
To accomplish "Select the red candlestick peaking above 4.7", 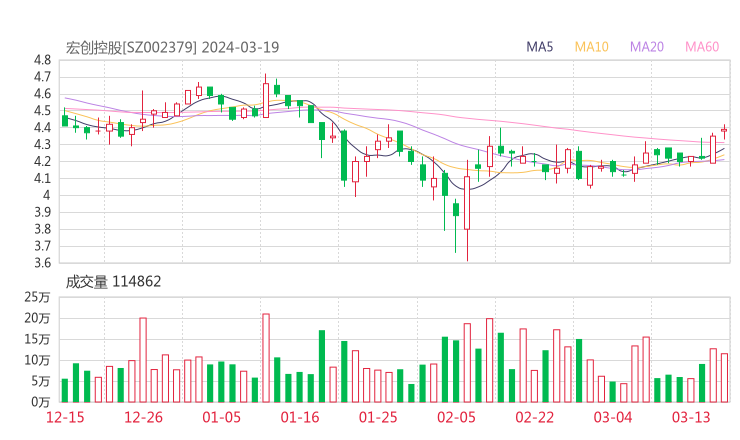I will point(266,96).
